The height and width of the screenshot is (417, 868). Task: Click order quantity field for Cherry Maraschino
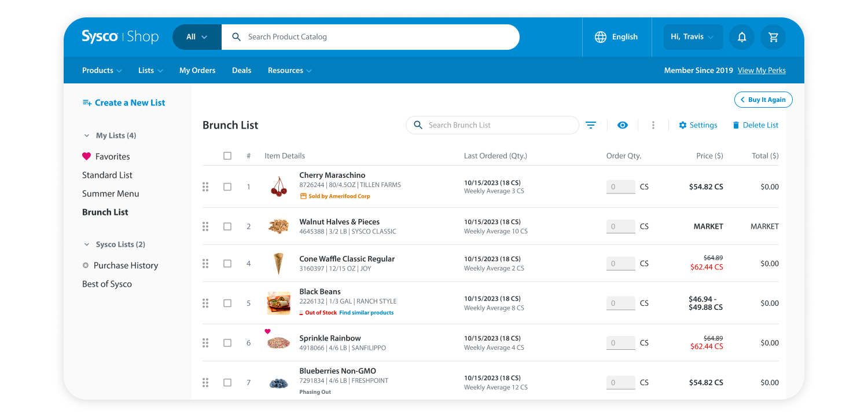click(x=621, y=186)
